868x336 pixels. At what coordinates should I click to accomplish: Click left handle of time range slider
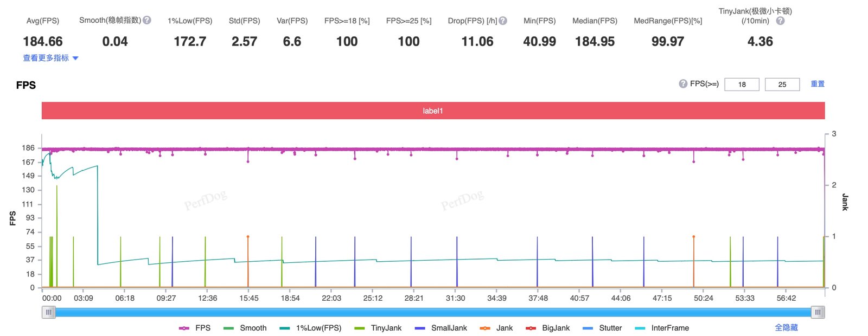click(x=49, y=312)
